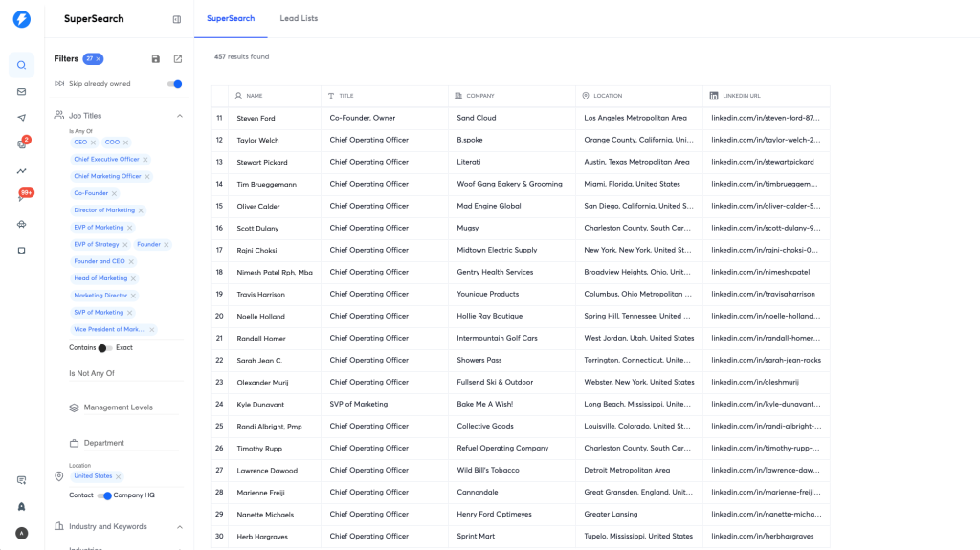Remove the Head of Marketing tag
This screenshot has width=980, height=550.
[x=133, y=278]
